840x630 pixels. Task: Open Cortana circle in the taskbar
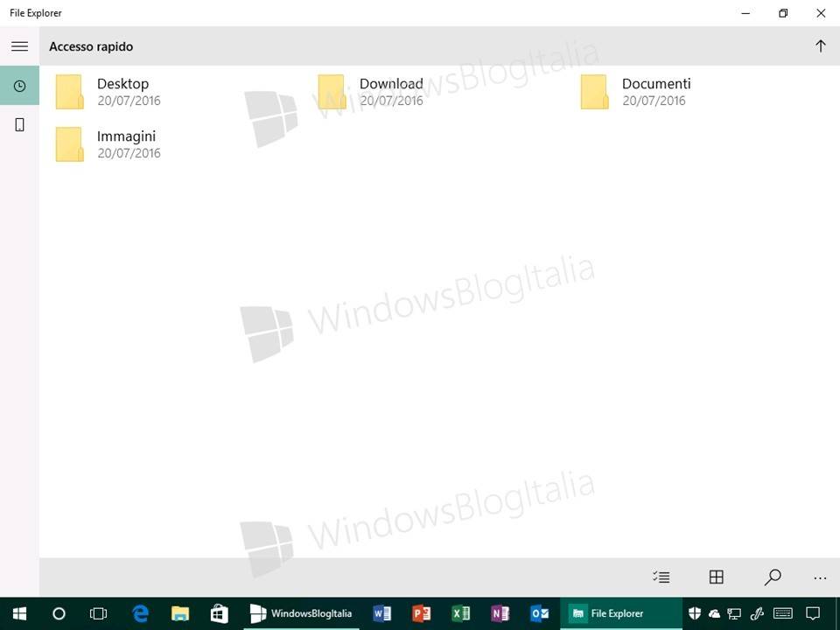coord(59,613)
